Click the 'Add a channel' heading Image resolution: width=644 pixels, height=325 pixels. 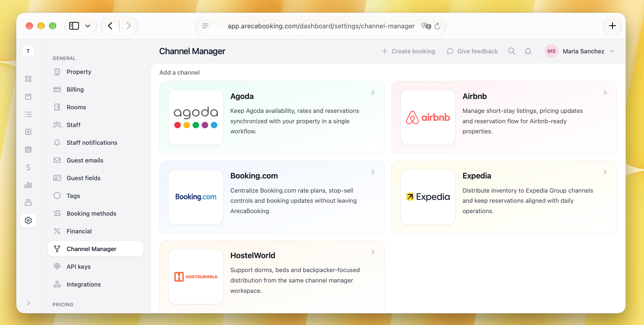(x=179, y=73)
